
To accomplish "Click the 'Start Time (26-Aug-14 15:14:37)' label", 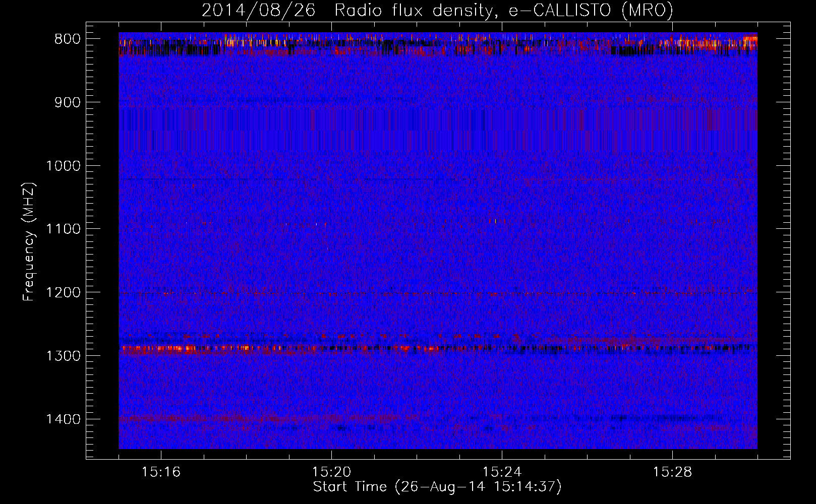I will point(437,487).
